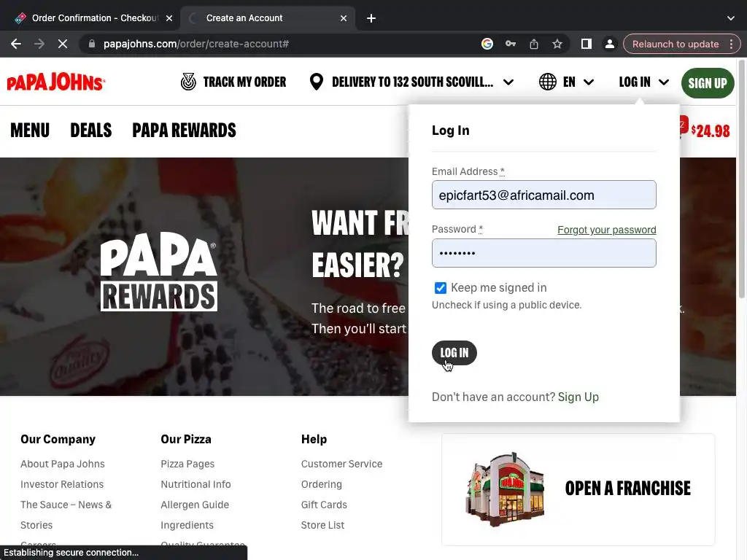Click the Papa Rewards banner logo
This screenshot has width=747, height=560.
158,271
